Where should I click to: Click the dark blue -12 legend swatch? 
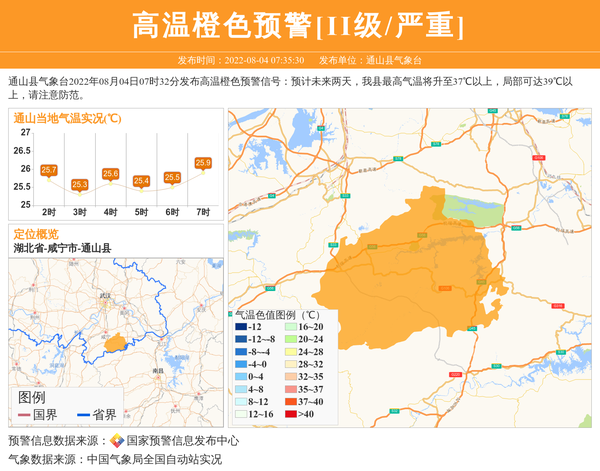point(241,327)
